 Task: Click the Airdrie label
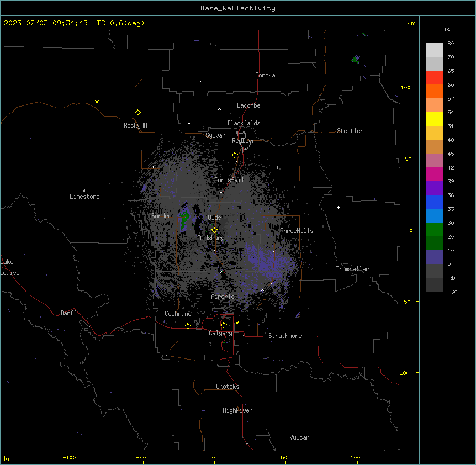[x=223, y=297]
